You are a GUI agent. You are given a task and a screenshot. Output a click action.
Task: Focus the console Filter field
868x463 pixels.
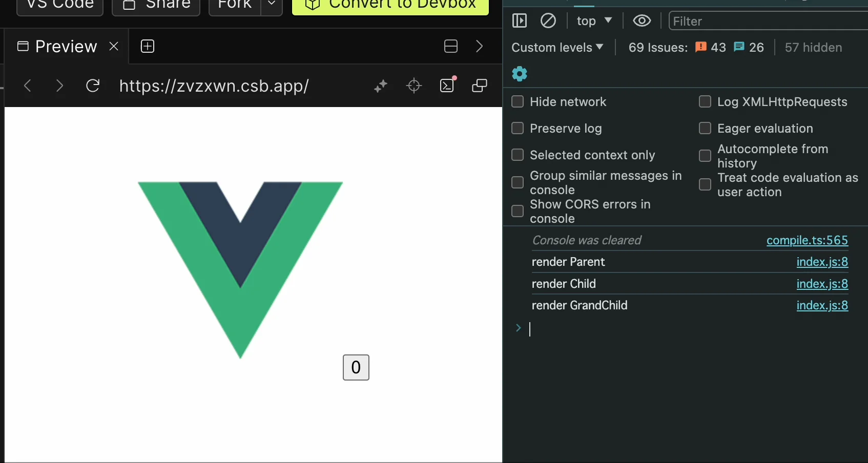(x=768, y=21)
